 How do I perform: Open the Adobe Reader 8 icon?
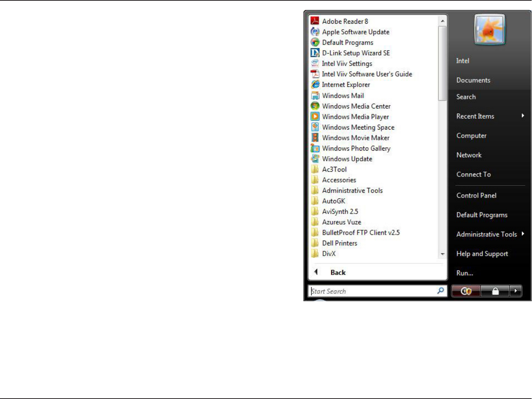(x=315, y=21)
